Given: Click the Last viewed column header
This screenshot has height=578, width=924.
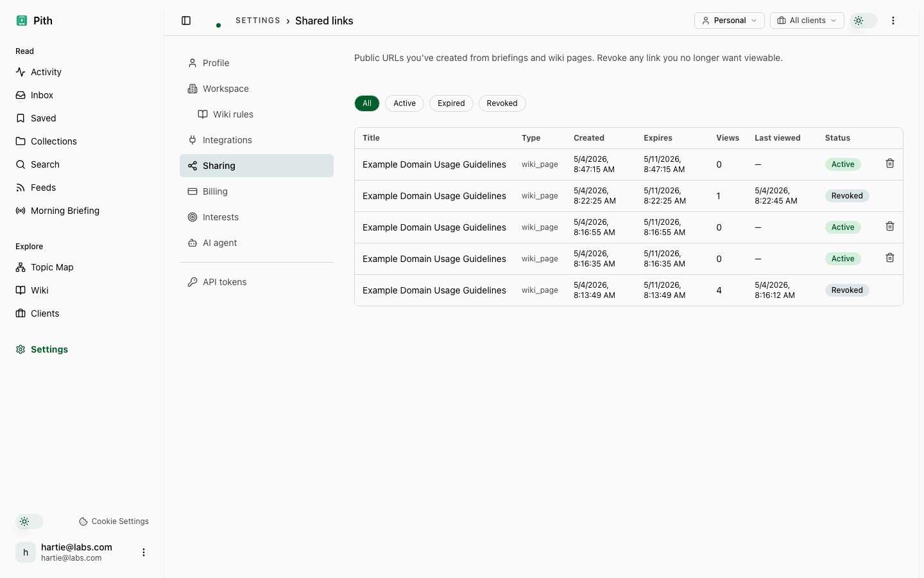Looking at the screenshot, I should [778, 138].
